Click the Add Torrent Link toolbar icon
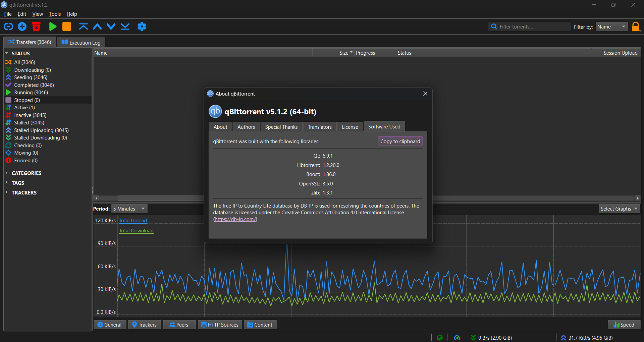 [x=8, y=26]
